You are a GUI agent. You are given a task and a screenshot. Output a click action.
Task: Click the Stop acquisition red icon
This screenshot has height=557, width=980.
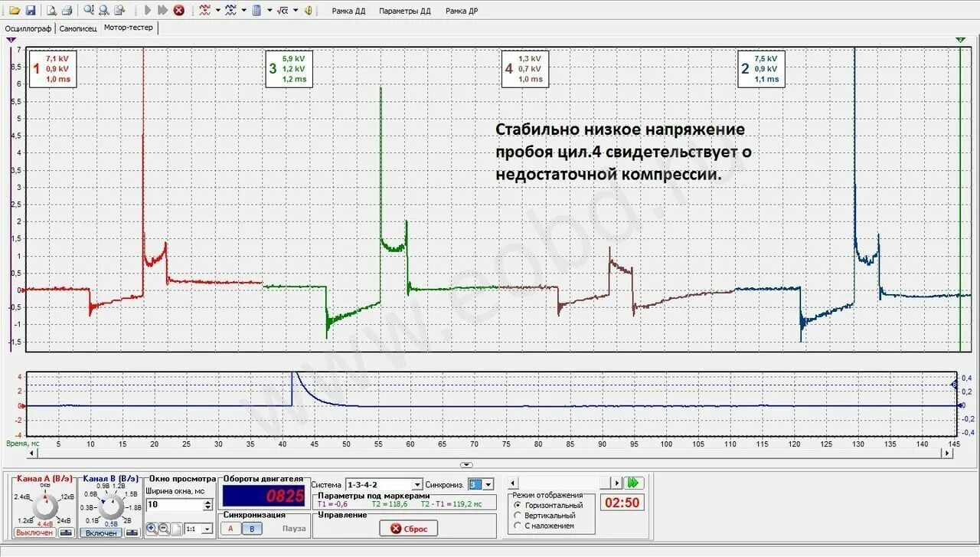178,10
